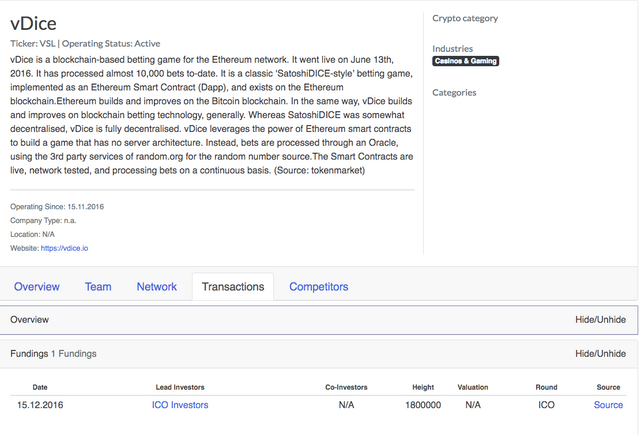640x435 pixels.
Task: Click the Industries heading
Action: click(x=453, y=49)
